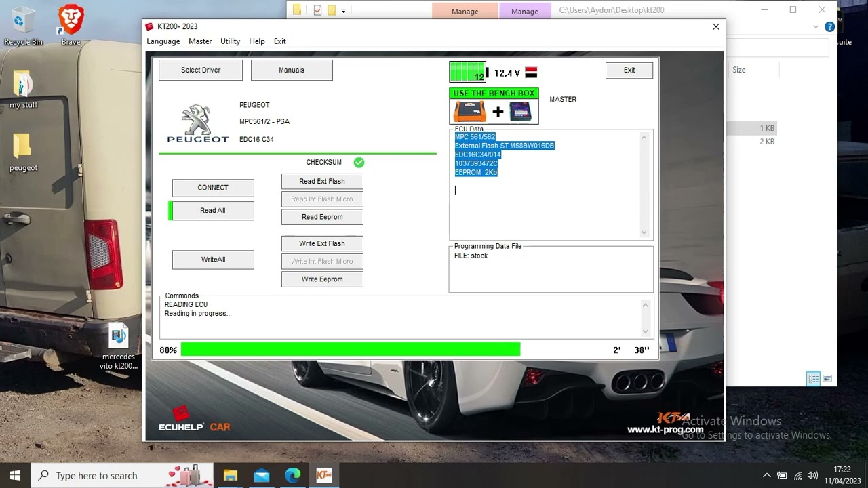Open the Brave browser desktop shortcut
868x488 pixels.
tap(71, 26)
